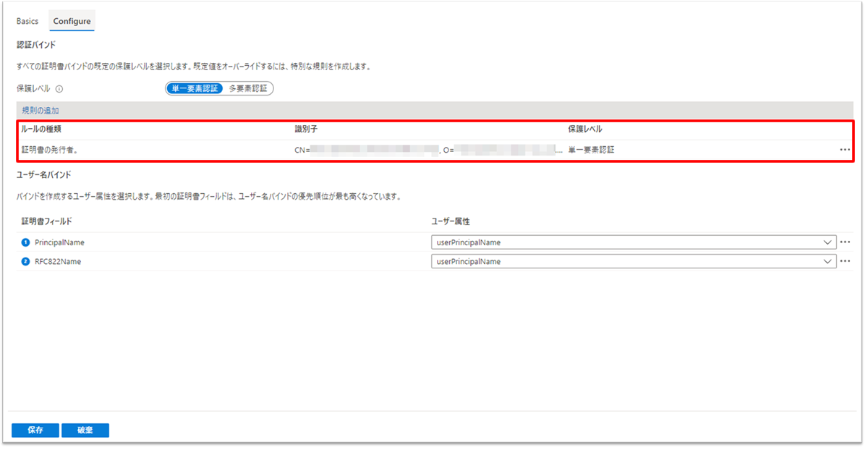
Task: Click the 証明書フィールド column header
Action: [x=46, y=220]
